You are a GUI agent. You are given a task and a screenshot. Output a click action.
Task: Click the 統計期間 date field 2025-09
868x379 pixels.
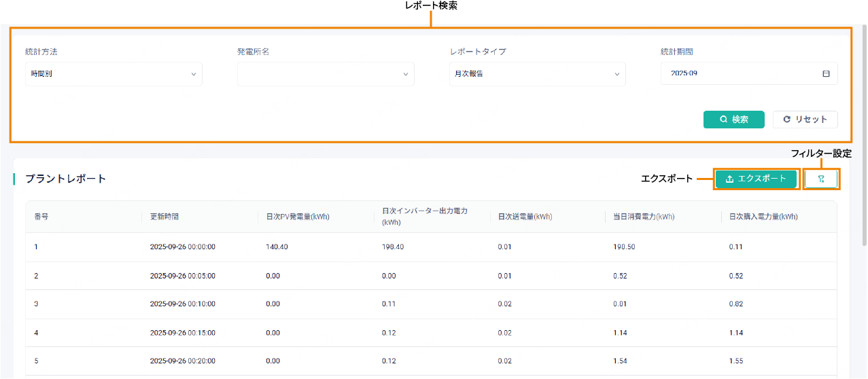pos(749,73)
